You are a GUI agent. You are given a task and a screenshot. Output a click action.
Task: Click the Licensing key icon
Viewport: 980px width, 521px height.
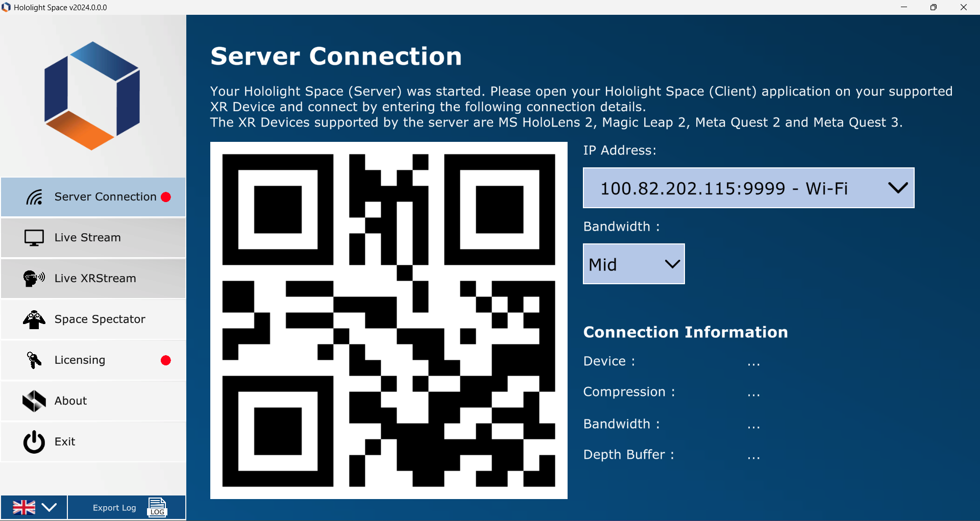click(34, 360)
